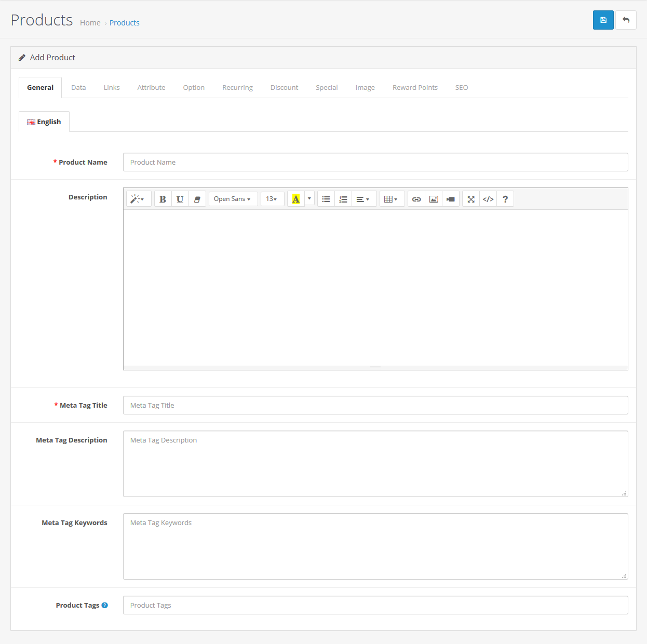Insert an ordered numbered list
Image resolution: width=647 pixels, height=644 pixels.
point(343,199)
